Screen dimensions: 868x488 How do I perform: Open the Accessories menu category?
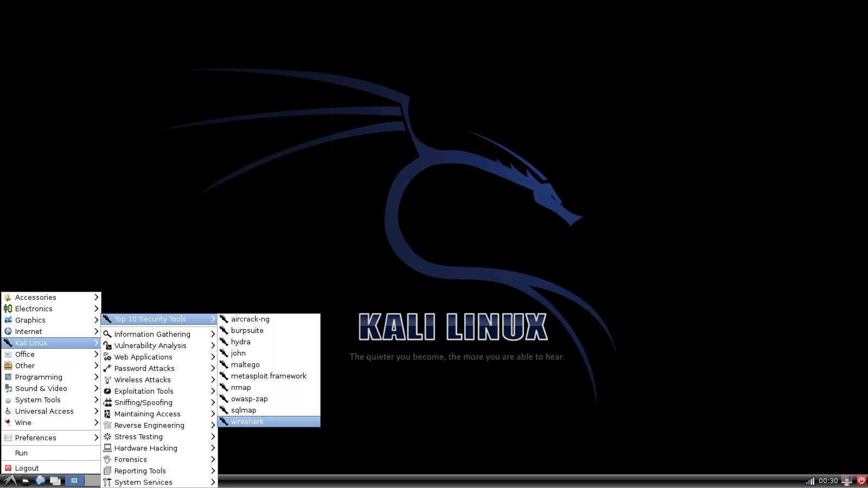pos(51,297)
